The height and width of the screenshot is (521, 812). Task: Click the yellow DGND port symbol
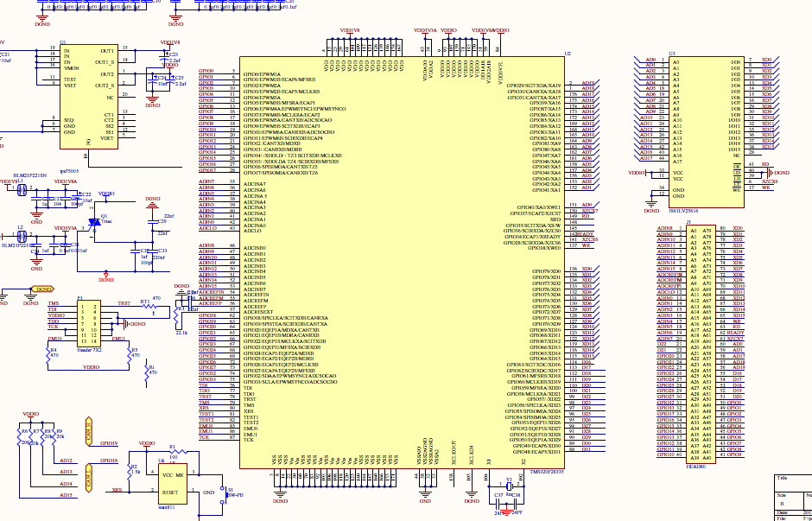[41, 289]
